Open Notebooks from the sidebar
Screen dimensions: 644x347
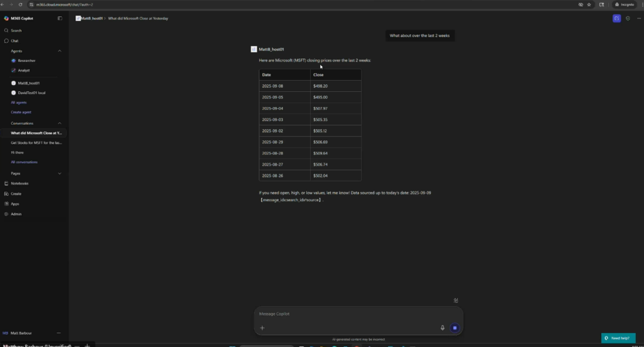(19, 183)
